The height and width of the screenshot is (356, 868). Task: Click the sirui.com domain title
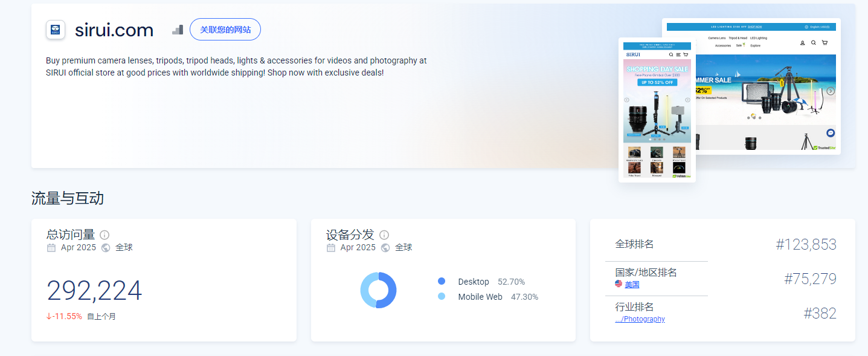point(114,30)
